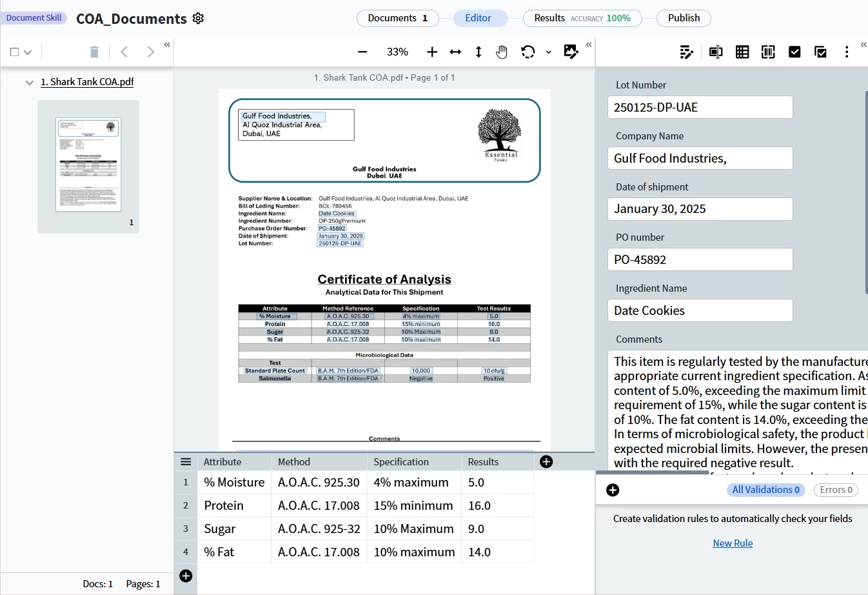This screenshot has width=868, height=595.
Task: Collapse the fields panel on the right
Action: click(x=863, y=45)
